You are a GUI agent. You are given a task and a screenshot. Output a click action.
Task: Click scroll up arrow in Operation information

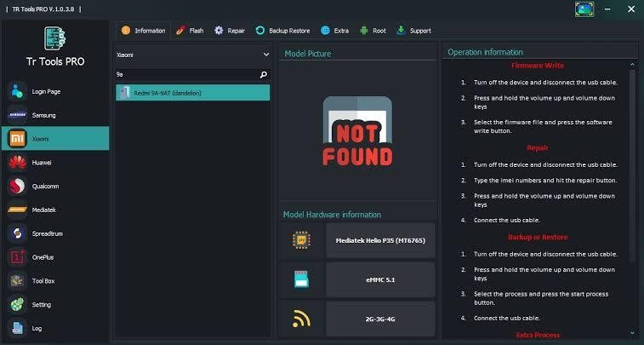(x=632, y=65)
